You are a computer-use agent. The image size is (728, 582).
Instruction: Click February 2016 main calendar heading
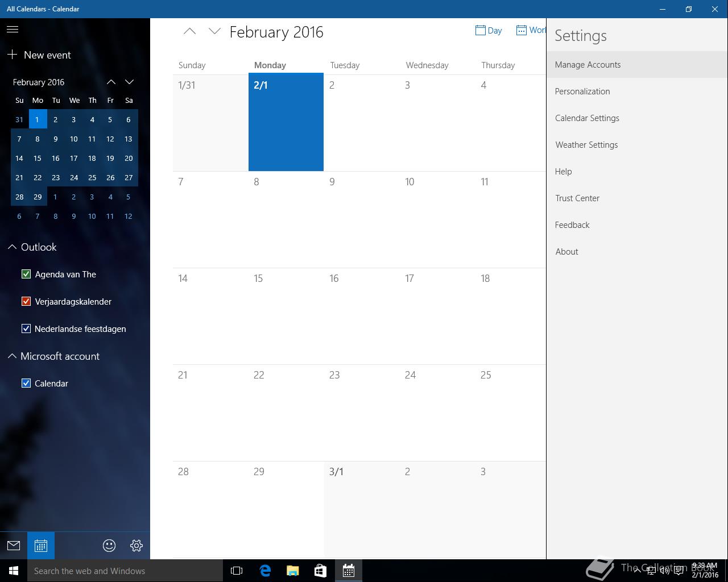[x=276, y=32]
